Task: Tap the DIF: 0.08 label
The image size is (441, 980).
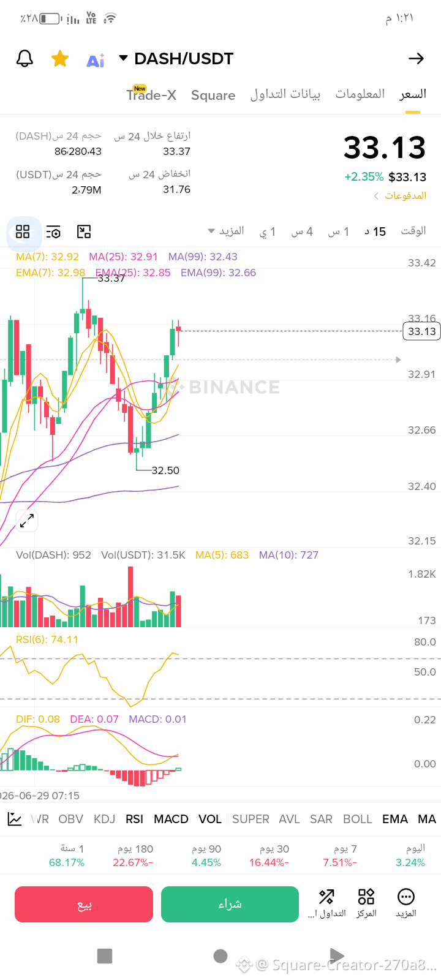Action: tap(38, 719)
